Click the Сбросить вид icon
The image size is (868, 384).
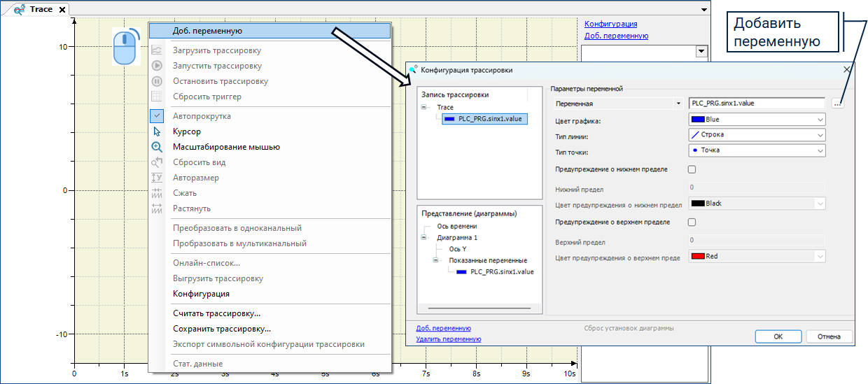pyautogui.click(x=157, y=162)
